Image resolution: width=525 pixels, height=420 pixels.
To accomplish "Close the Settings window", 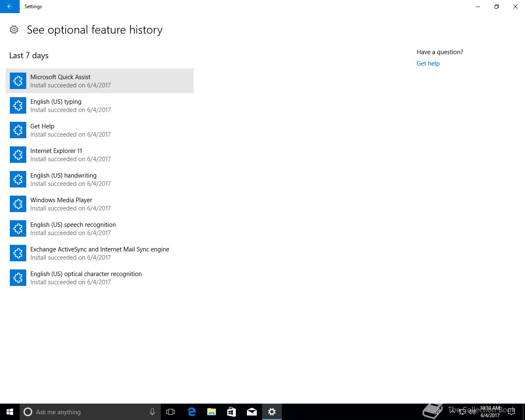I will [516, 7].
